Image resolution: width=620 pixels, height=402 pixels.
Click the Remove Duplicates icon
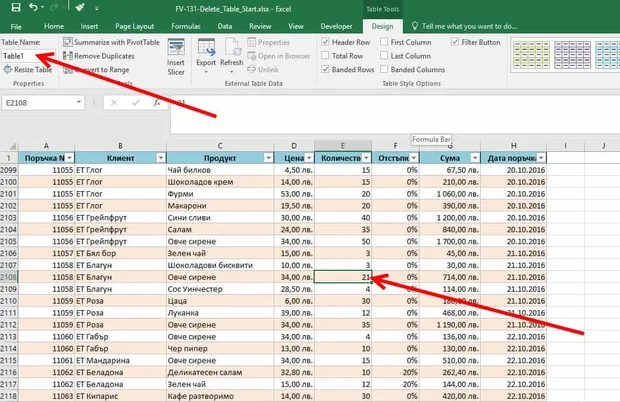point(68,56)
